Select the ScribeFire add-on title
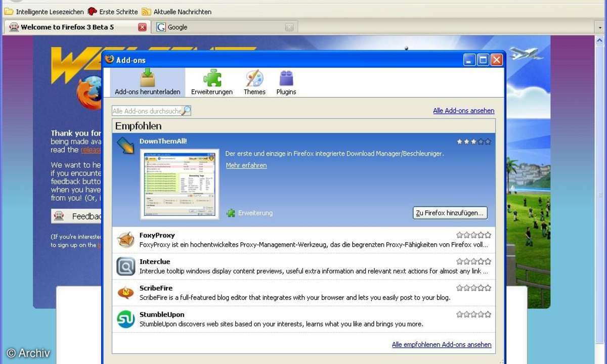Viewport: 607px width, 364px height. pyautogui.click(x=156, y=288)
